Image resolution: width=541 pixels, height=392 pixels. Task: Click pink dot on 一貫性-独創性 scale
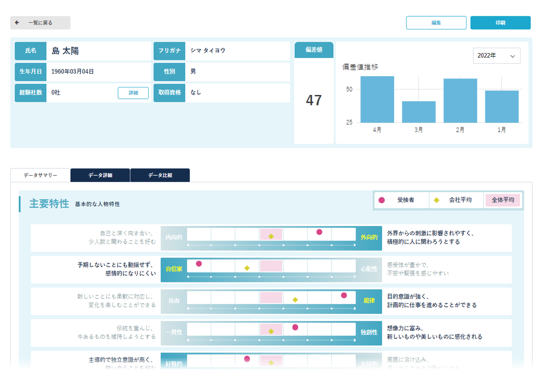coord(295,327)
